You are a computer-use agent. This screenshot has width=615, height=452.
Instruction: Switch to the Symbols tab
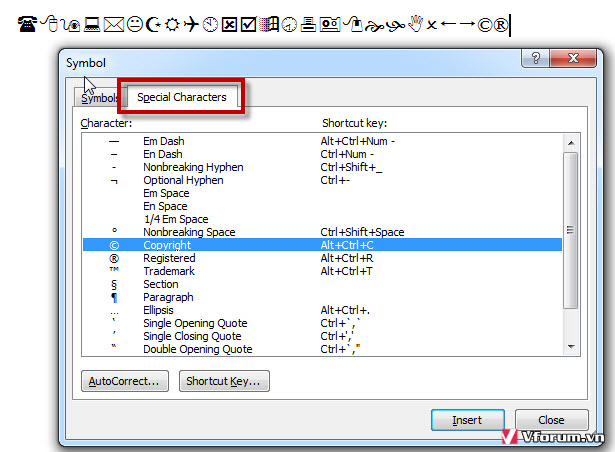[99, 98]
